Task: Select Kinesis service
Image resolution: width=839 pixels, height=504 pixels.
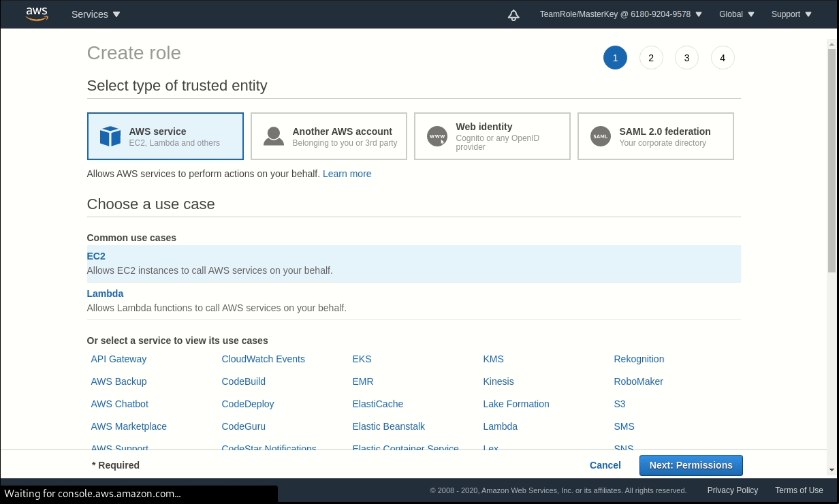Action: click(498, 381)
